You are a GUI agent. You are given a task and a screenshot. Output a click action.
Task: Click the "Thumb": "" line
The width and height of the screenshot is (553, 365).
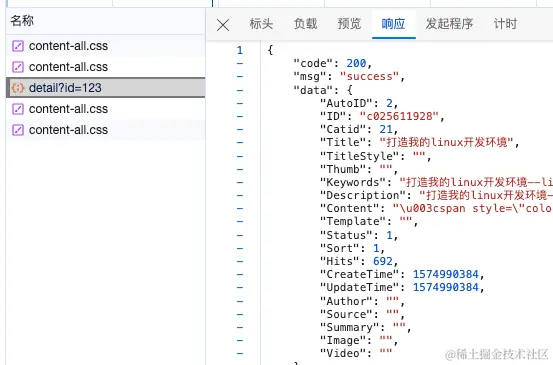tap(359, 169)
